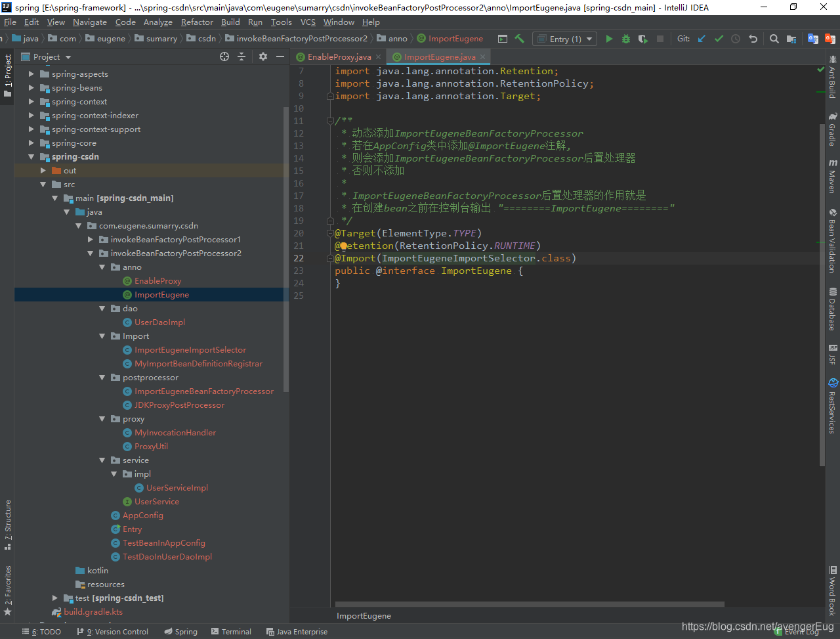This screenshot has width=840, height=639.
Task: Revert changes with undo arrow
Action: pos(753,39)
